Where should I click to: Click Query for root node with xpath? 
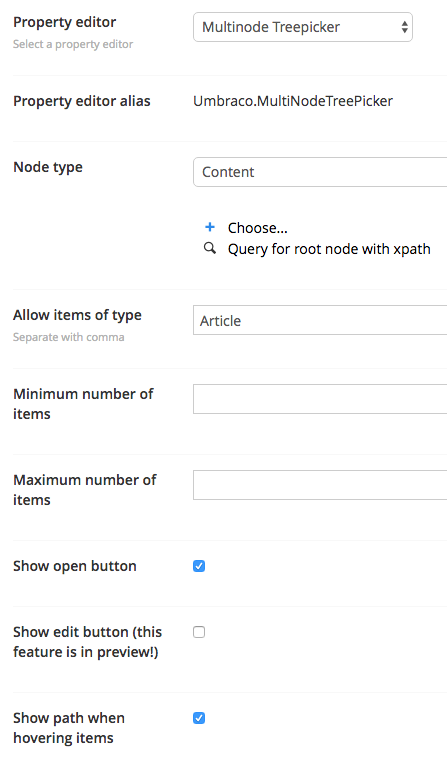[x=329, y=249]
